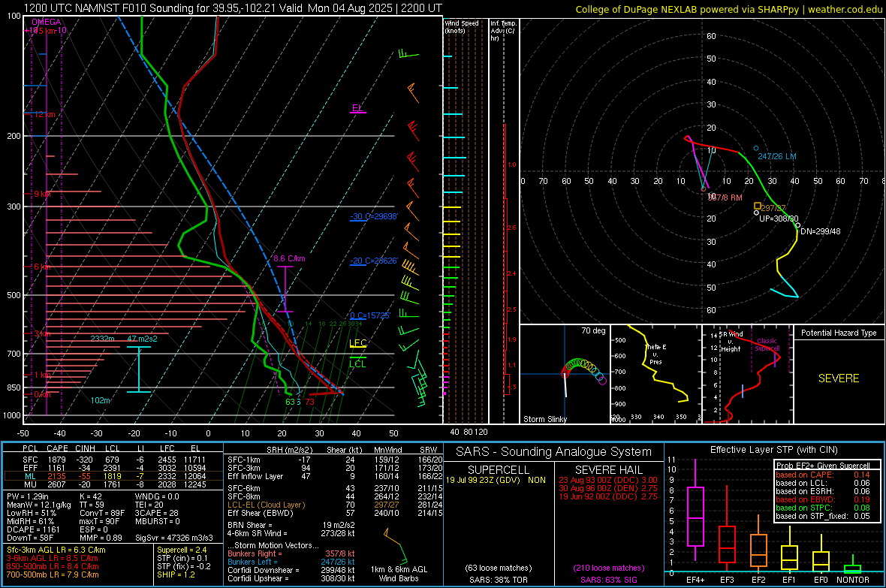Click the Storm Slinky panel label
The height and width of the screenshot is (588, 886).
tap(544, 419)
